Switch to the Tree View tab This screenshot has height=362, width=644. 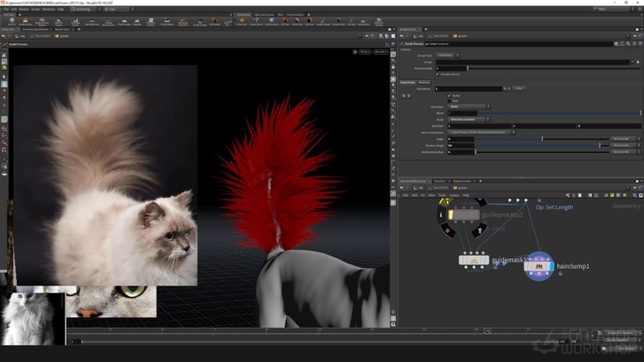439,181
